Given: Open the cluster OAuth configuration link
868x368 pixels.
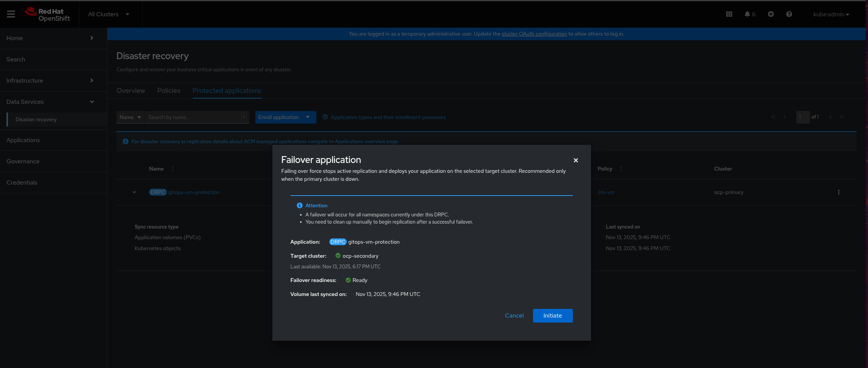Looking at the screenshot, I should [534, 34].
